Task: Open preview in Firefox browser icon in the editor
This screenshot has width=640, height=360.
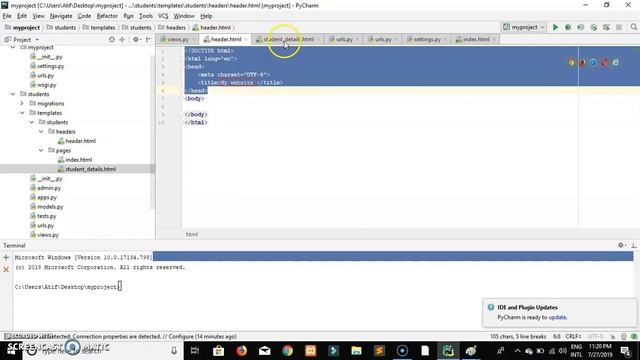Action: (x=582, y=62)
